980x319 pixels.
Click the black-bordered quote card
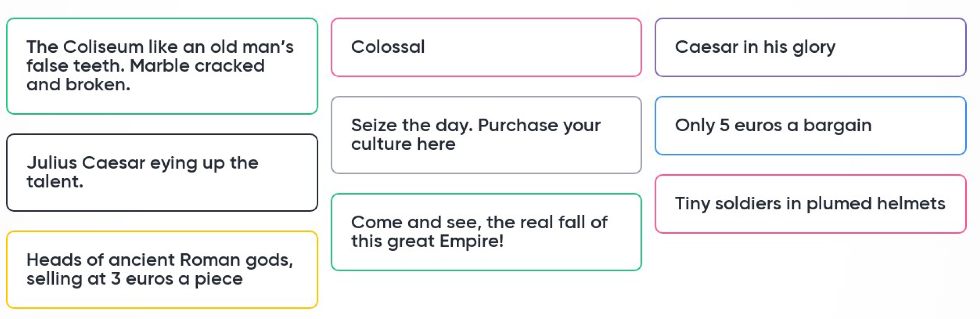[162, 172]
